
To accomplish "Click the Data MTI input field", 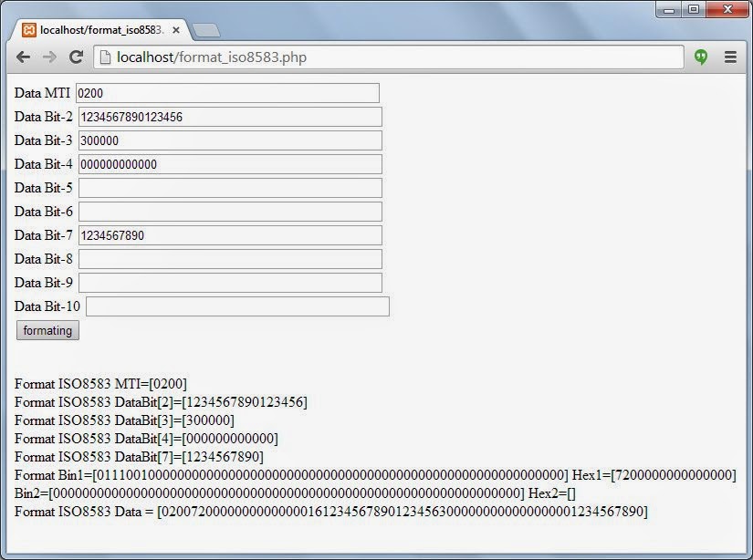I will 227,93.
